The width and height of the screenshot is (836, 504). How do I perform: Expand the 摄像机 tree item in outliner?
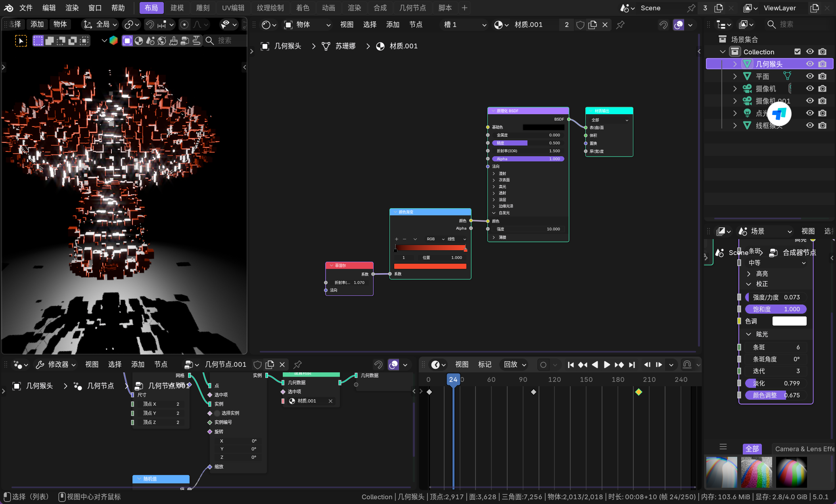tap(734, 88)
